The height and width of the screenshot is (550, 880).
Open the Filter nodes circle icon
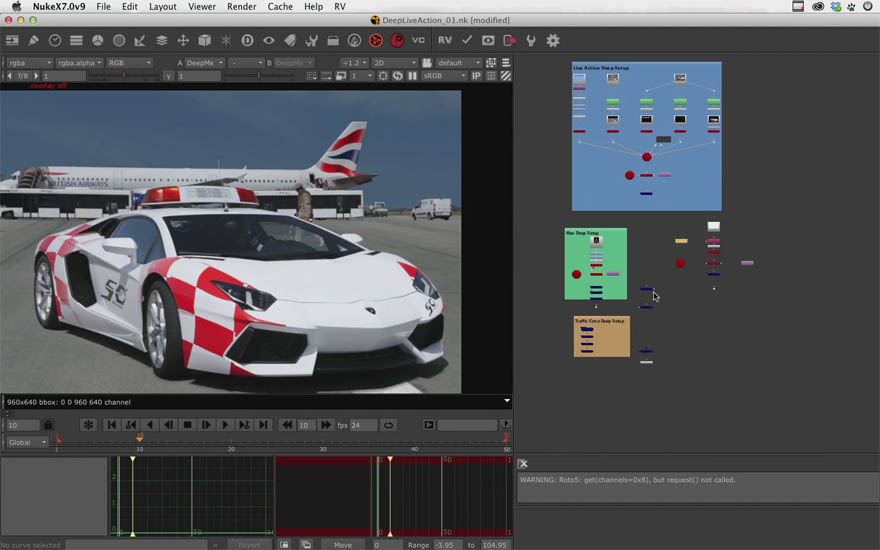click(x=119, y=40)
